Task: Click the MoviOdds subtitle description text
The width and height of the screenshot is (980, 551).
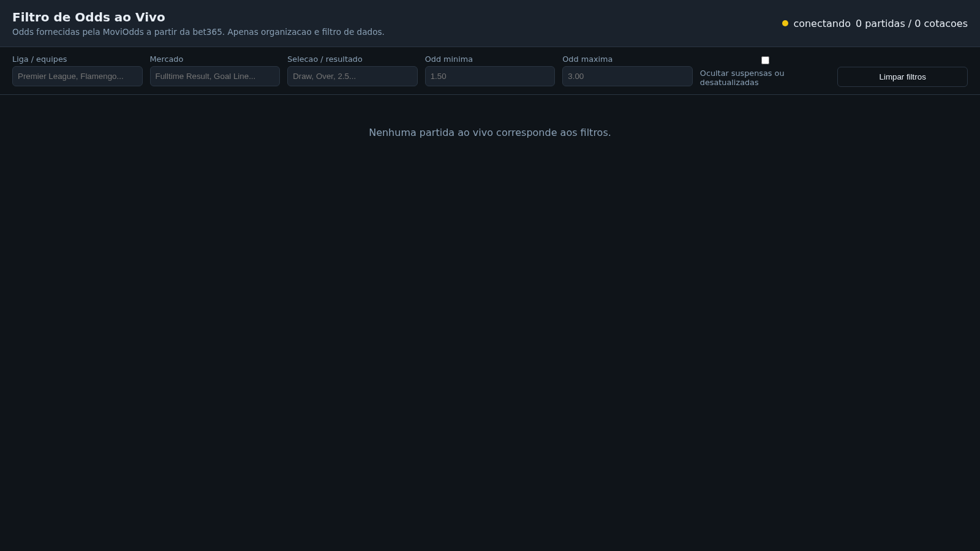Action: (198, 32)
